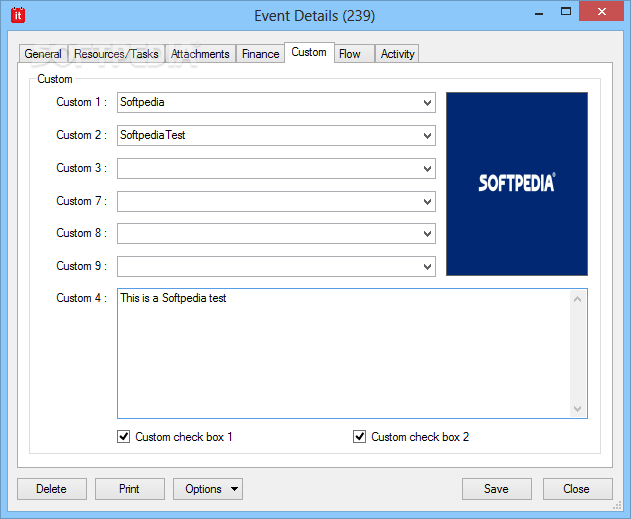Expand the Custom 8 combo box

point(427,234)
